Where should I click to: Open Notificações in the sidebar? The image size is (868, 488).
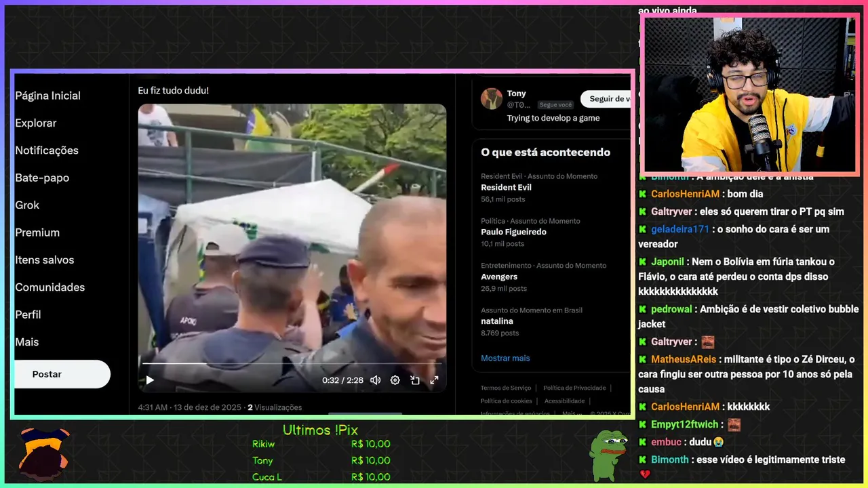coord(47,150)
